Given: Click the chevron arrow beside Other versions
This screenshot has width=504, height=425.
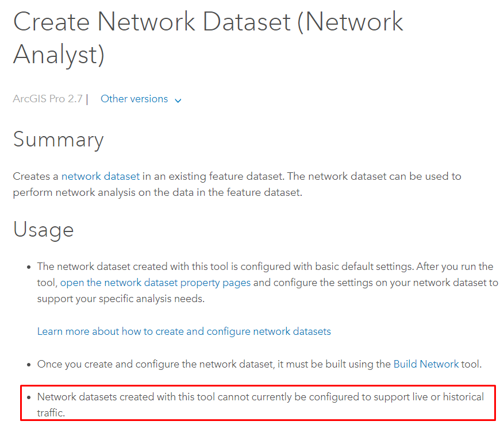Looking at the screenshot, I should click(x=178, y=100).
